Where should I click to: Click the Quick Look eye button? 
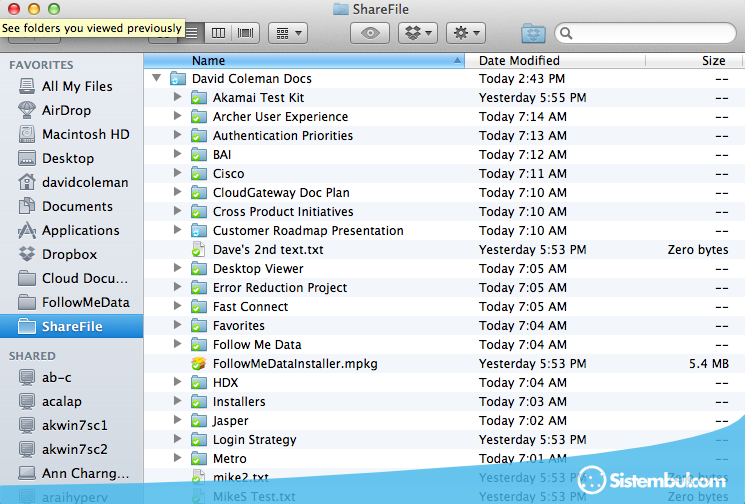click(370, 33)
